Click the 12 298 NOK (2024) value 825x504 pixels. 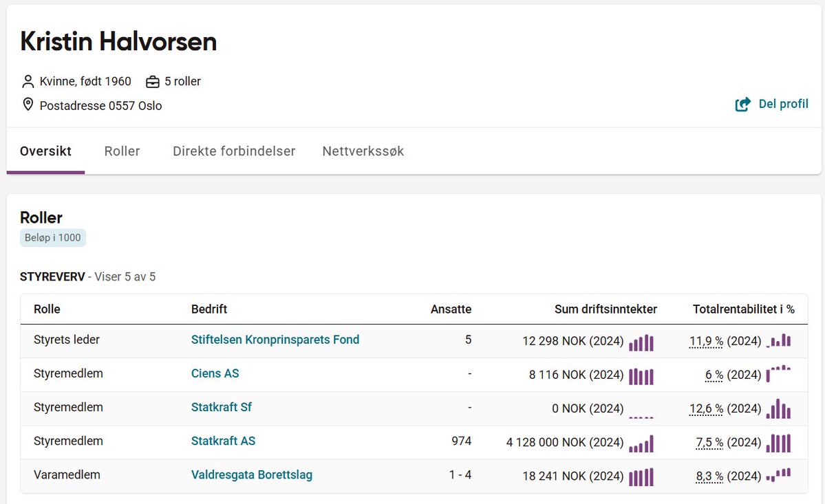(x=573, y=341)
